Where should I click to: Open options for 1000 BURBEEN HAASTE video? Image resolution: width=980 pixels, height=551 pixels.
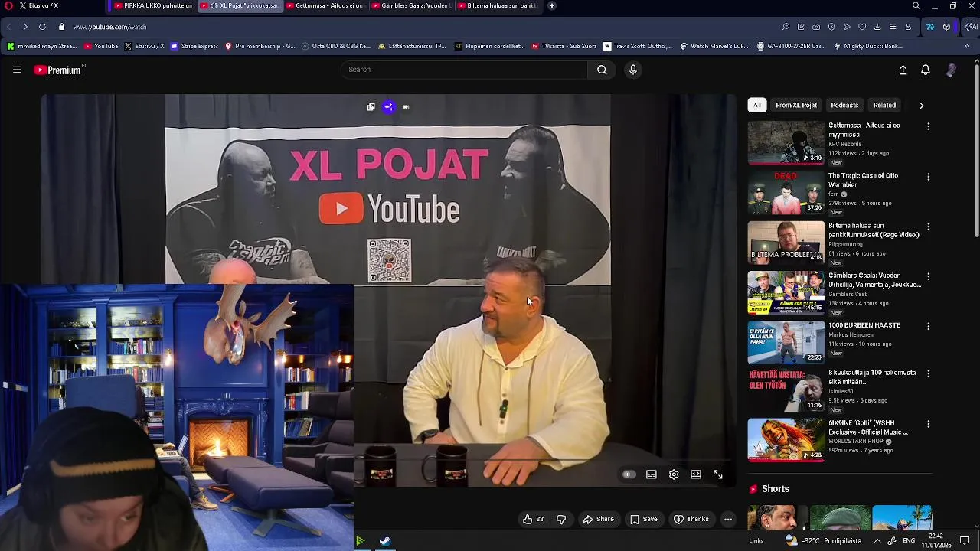(x=929, y=326)
